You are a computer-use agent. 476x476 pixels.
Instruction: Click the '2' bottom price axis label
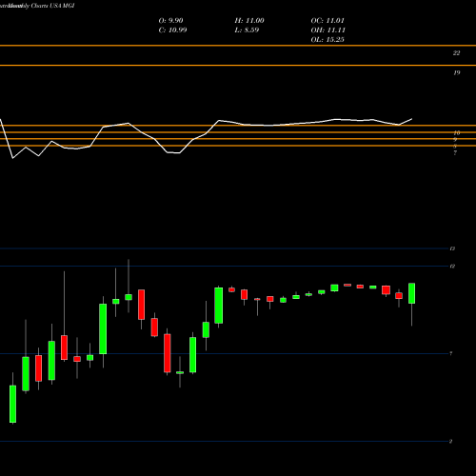coord(450,441)
